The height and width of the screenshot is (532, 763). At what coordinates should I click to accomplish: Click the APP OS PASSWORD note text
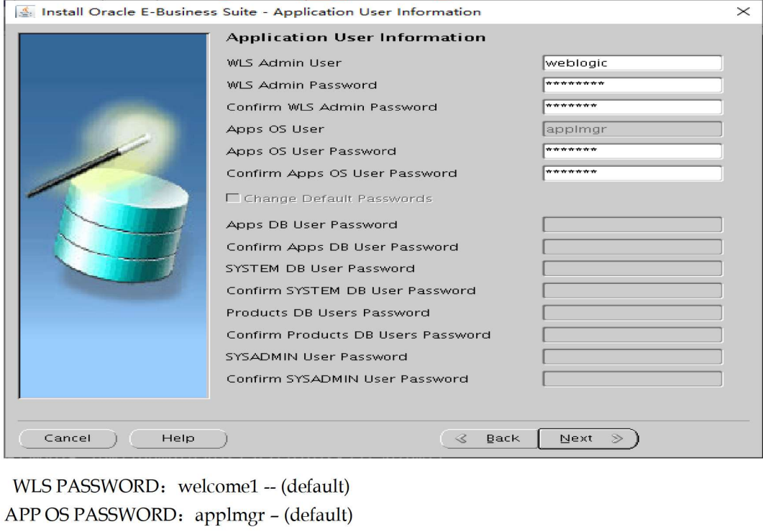click(178, 515)
